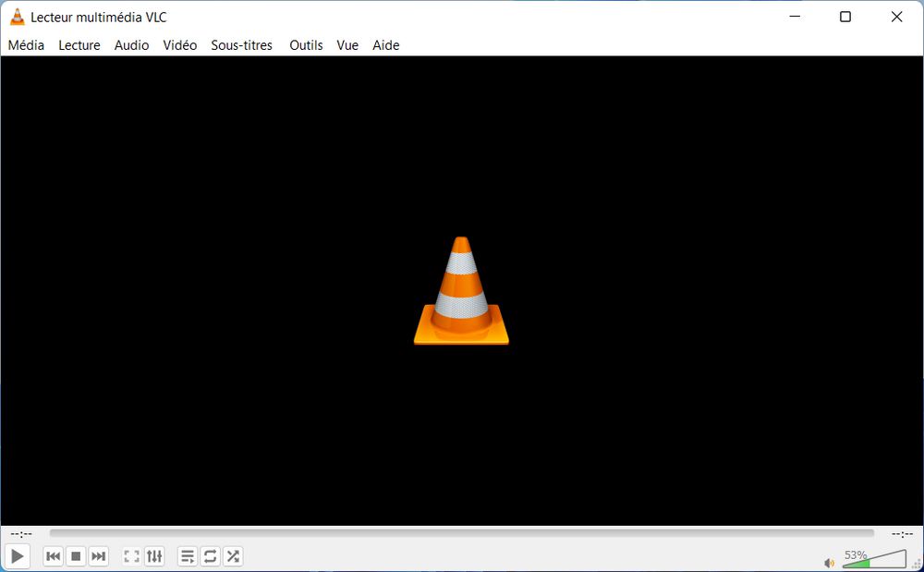Maximize the VLC window
This screenshot has height=572, width=924.
(845, 17)
